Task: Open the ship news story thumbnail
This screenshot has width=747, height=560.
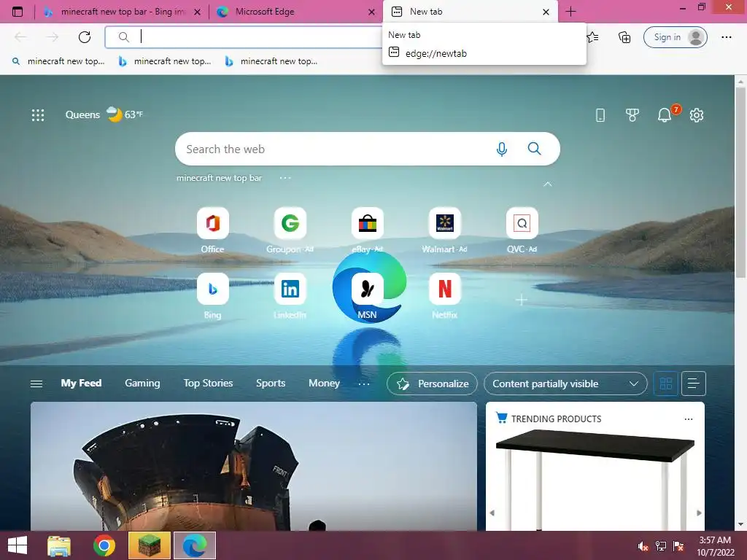Action: (253, 467)
